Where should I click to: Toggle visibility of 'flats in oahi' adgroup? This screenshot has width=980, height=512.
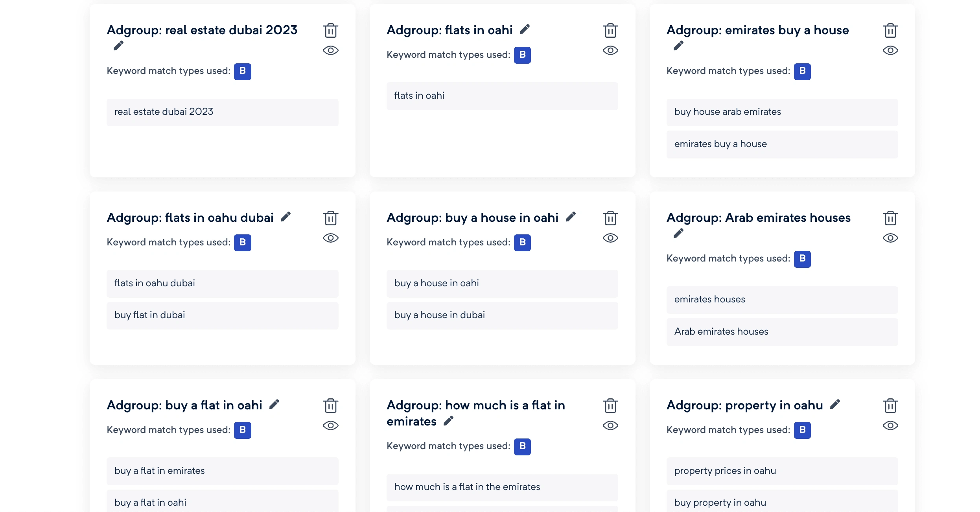pyautogui.click(x=610, y=50)
